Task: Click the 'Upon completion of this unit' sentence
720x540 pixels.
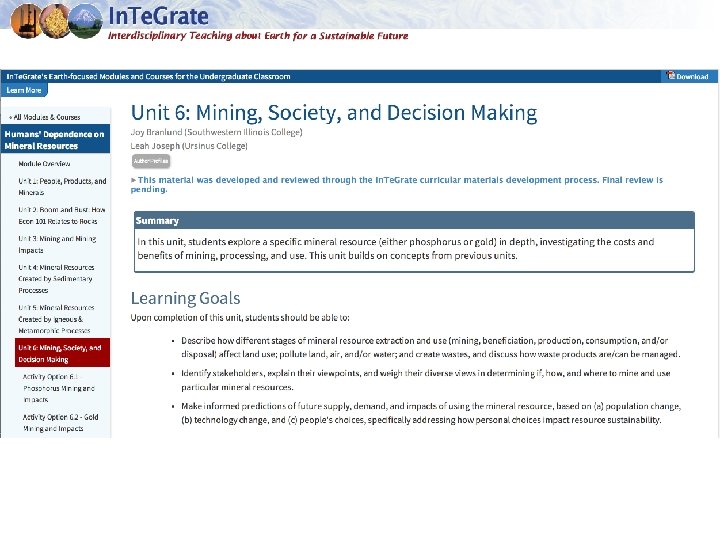Action: (x=240, y=318)
